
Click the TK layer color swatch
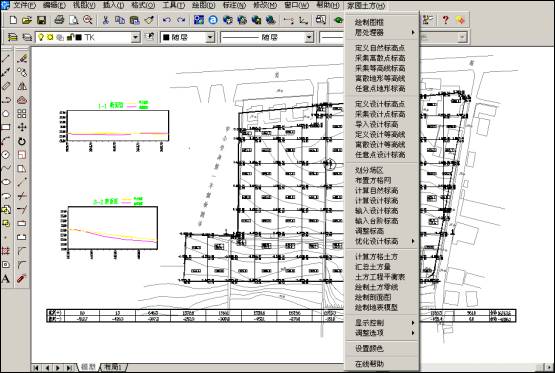(79, 37)
